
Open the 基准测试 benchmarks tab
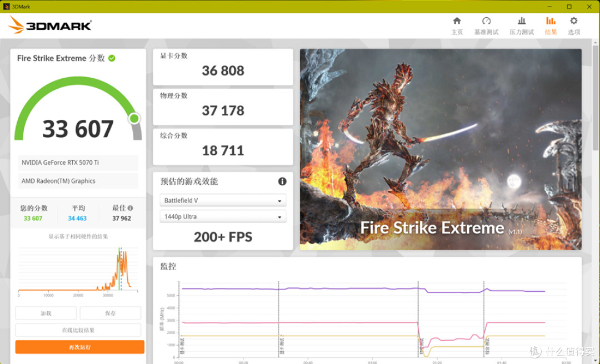486,26
